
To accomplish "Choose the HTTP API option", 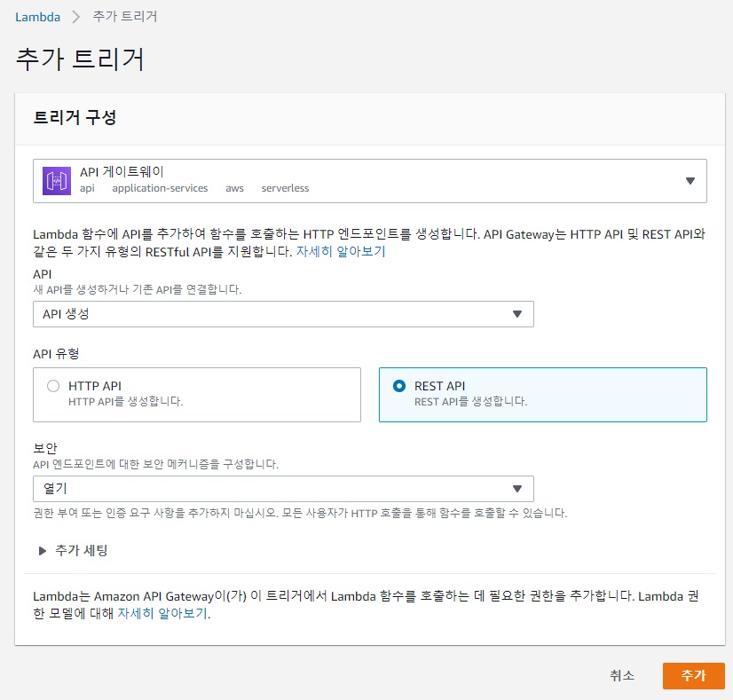I will (x=53, y=386).
